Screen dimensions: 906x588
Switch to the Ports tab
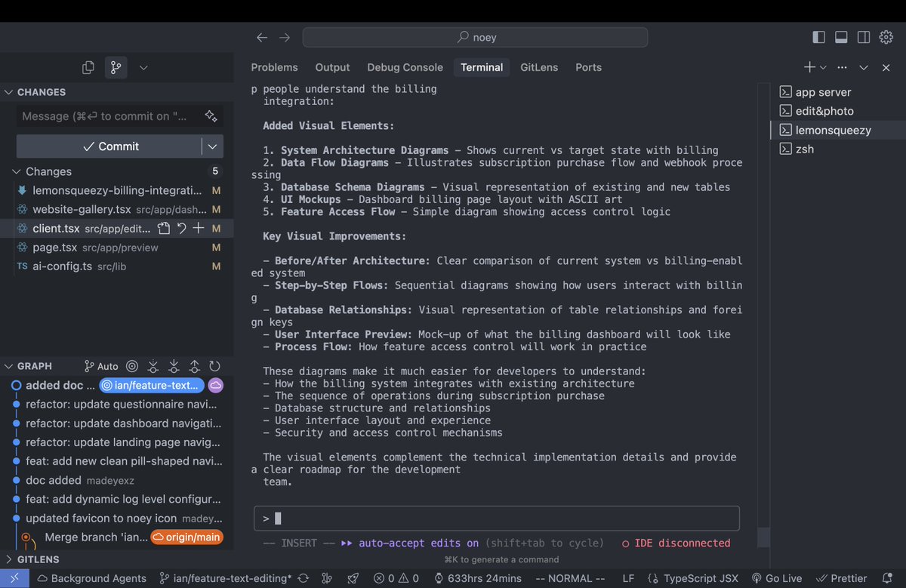[x=588, y=67]
